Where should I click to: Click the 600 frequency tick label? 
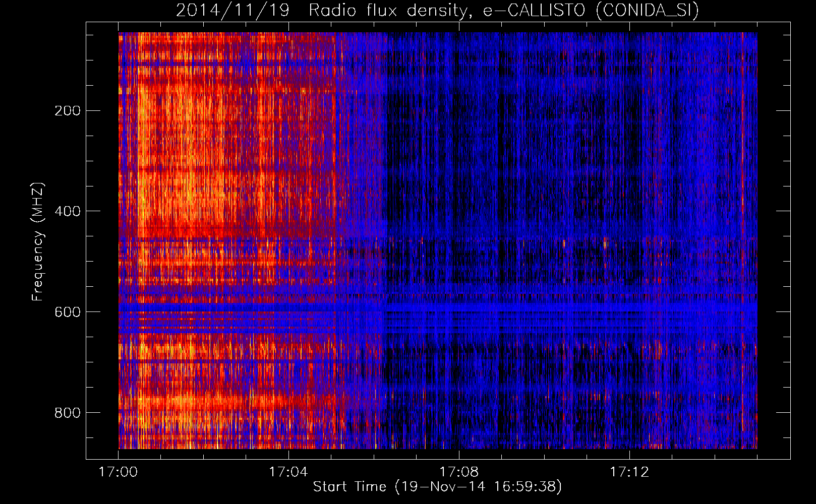[x=67, y=312]
